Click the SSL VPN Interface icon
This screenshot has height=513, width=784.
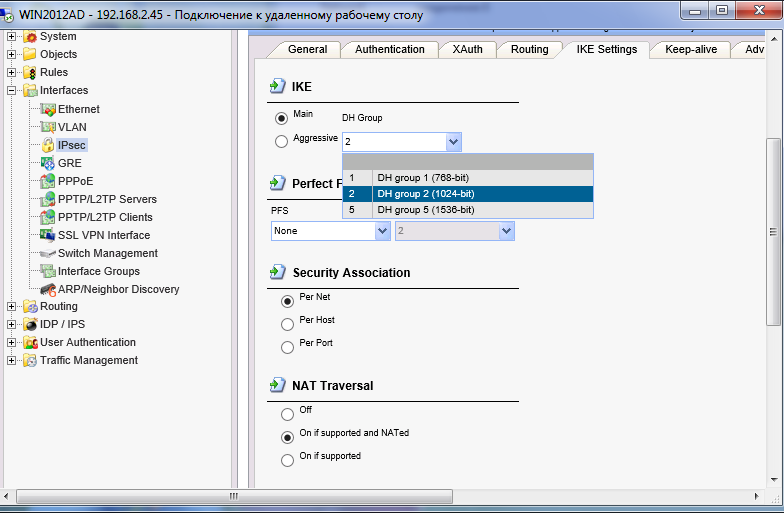(x=48, y=235)
